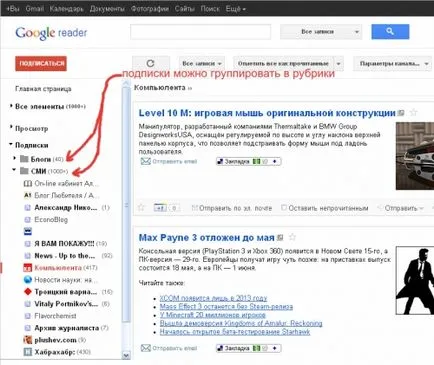Click the +1 button in article footer
Viewport: 434px width, 365px height.
pyautogui.click(x=160, y=208)
